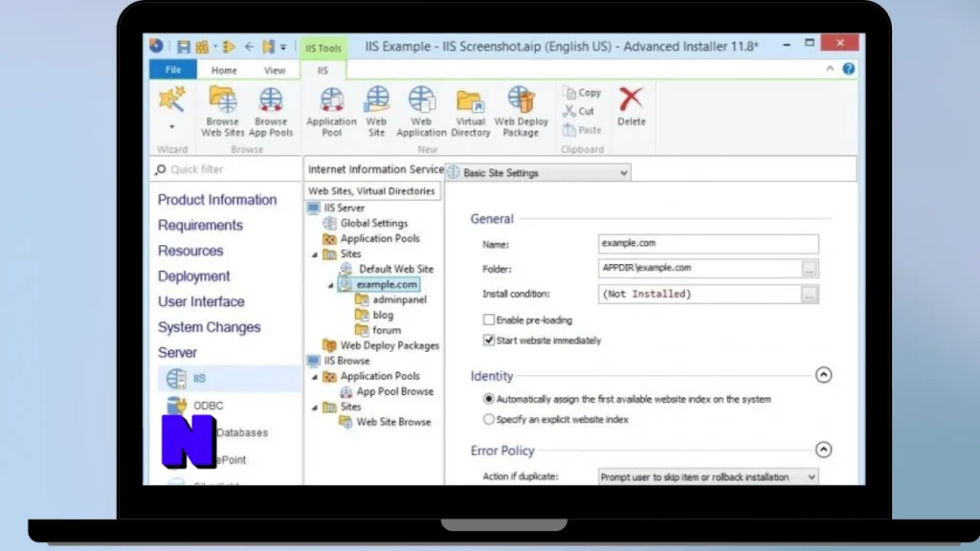Viewport: 980px width, 551px height.
Task: Delete the selected IIS item
Action: coord(632,106)
